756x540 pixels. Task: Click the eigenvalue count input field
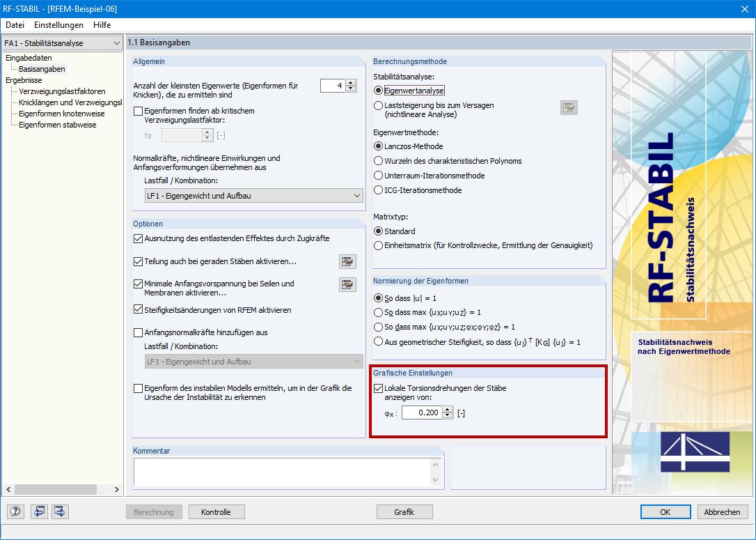pos(333,86)
